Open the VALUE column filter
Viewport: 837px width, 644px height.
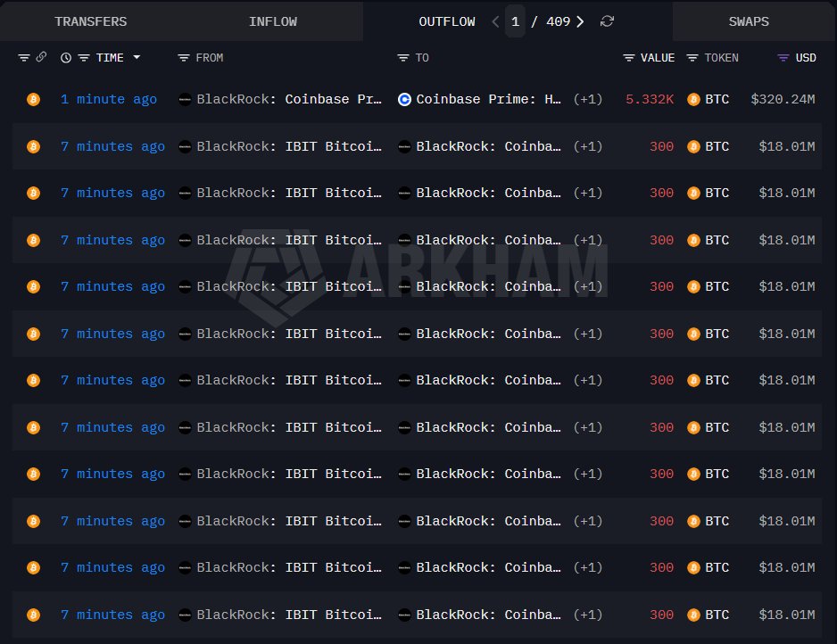pyautogui.click(x=629, y=58)
